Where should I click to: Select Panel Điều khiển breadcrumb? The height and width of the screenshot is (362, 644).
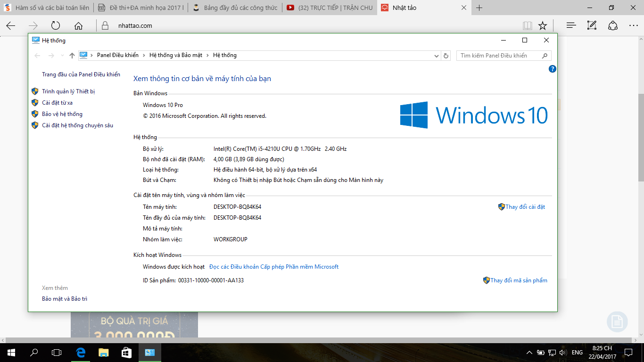(118, 55)
